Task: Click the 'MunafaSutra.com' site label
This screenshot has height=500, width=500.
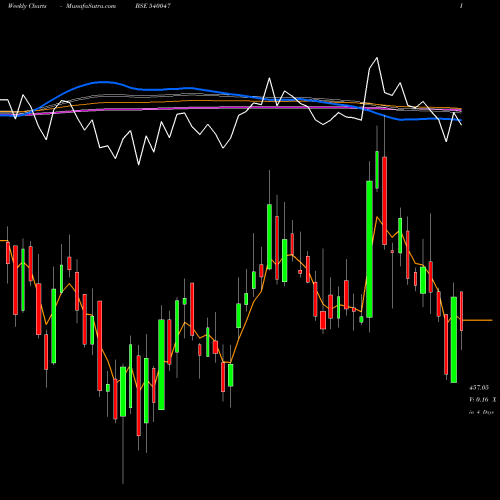Action: (x=91, y=6)
